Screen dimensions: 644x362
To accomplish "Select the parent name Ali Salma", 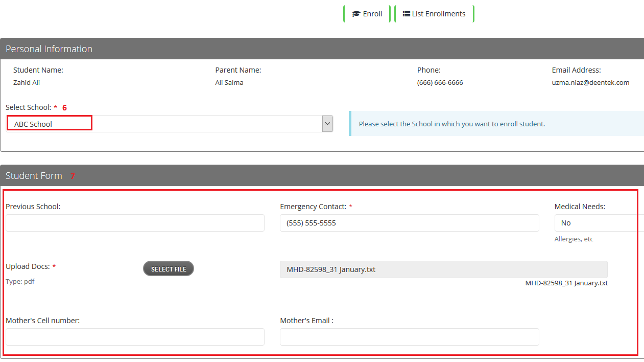I will pos(229,82).
